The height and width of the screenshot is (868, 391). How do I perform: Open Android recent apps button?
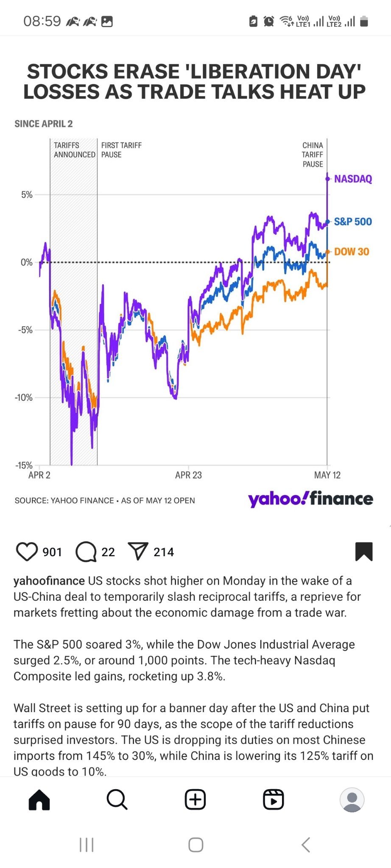[x=87, y=844]
